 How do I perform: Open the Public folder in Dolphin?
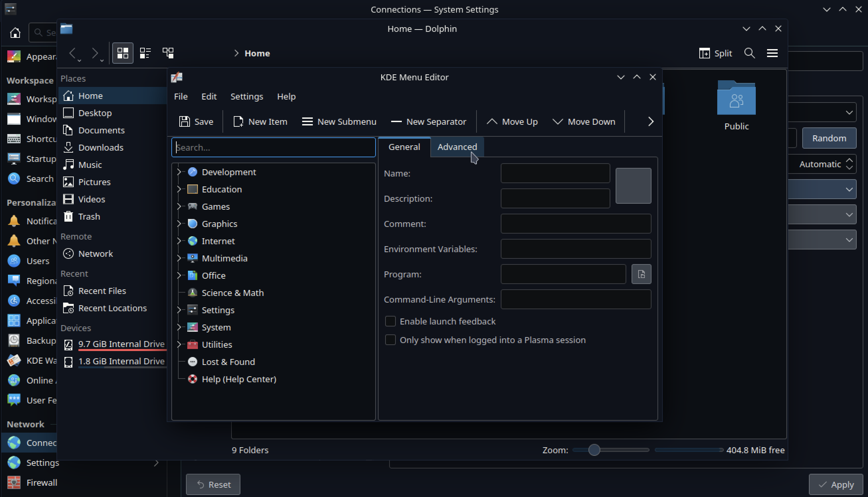pyautogui.click(x=736, y=106)
